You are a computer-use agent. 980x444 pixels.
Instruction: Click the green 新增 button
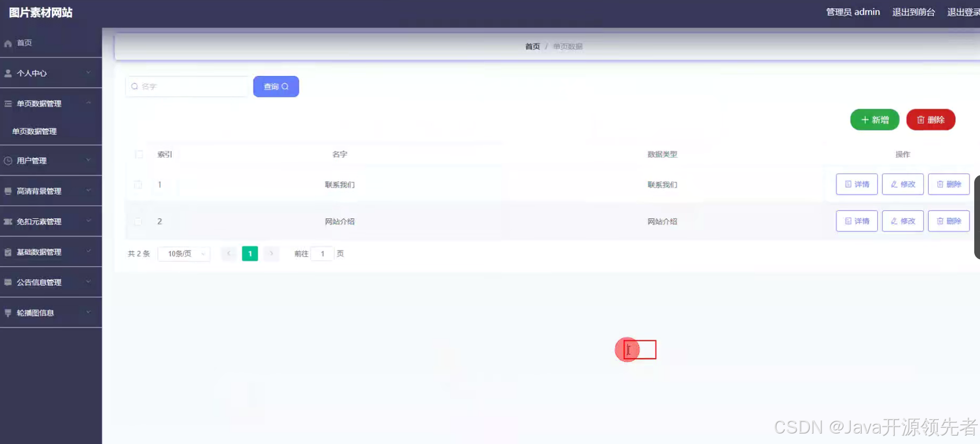(875, 120)
